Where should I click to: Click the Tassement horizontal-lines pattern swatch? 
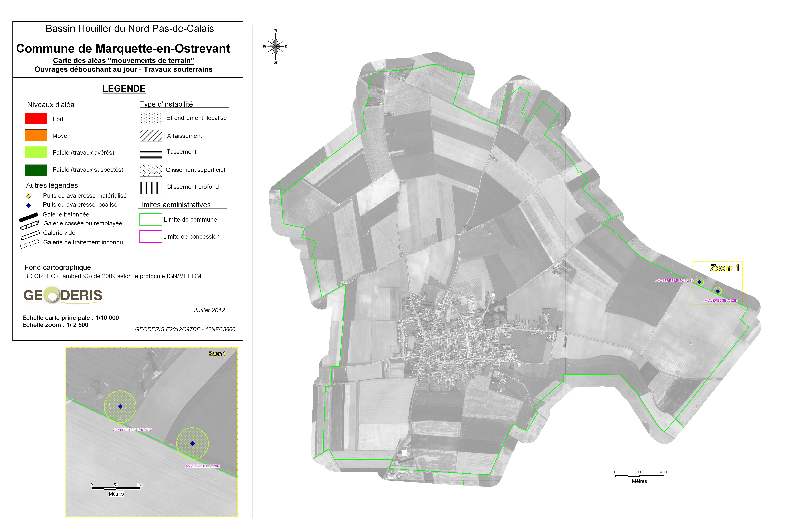(x=151, y=153)
